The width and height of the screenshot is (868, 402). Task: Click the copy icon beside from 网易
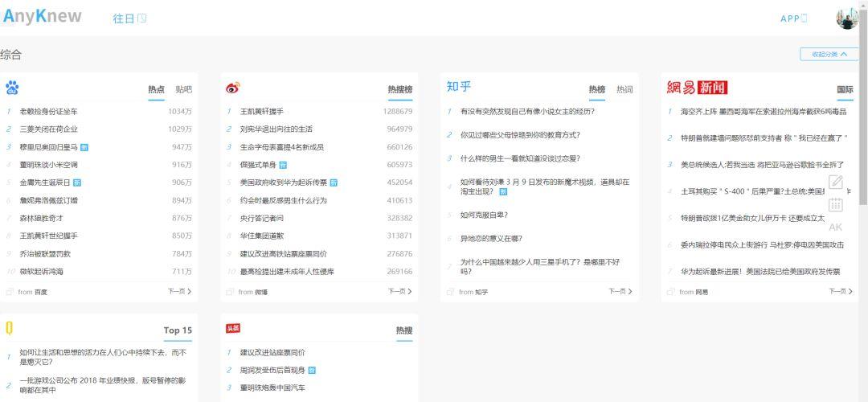click(x=670, y=292)
